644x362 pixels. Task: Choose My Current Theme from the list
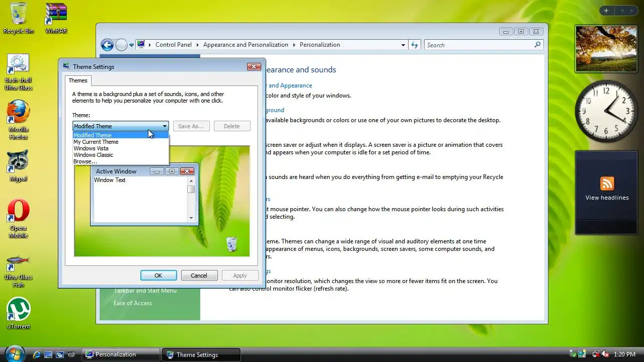pos(121,142)
